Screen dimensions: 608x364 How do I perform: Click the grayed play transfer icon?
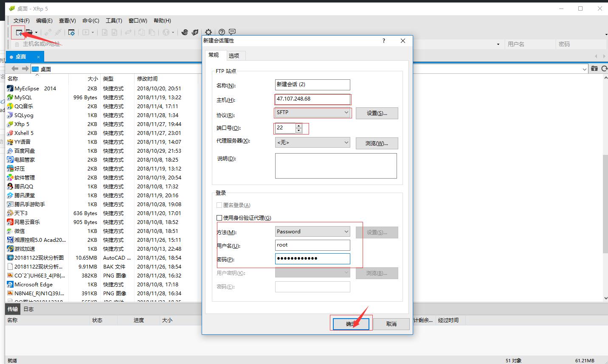pyautogui.click(x=86, y=32)
